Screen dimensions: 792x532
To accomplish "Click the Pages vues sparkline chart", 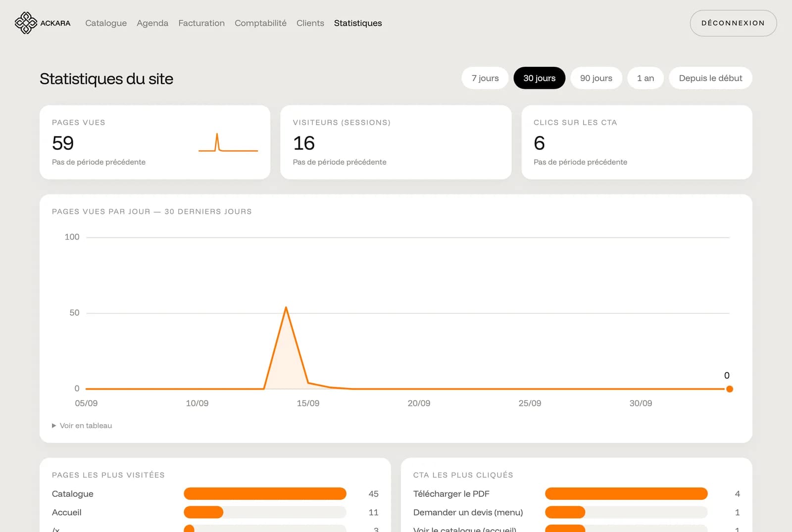I will click(228, 143).
